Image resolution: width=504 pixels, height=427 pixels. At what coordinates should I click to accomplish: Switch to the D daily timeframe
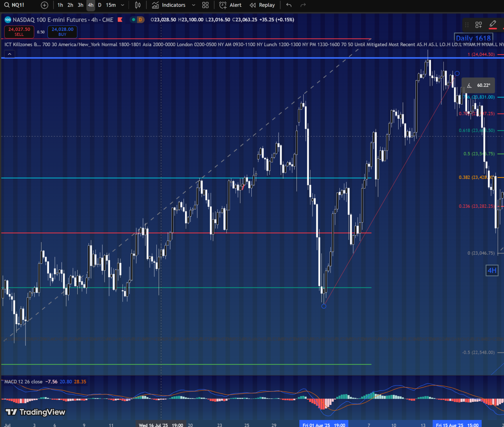(100, 5)
